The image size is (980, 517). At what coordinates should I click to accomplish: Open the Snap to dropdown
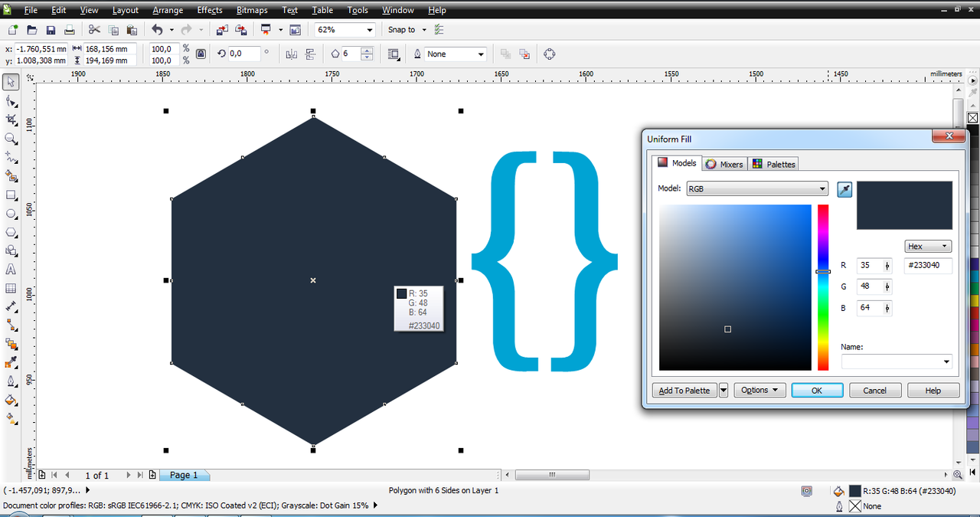pos(407,30)
